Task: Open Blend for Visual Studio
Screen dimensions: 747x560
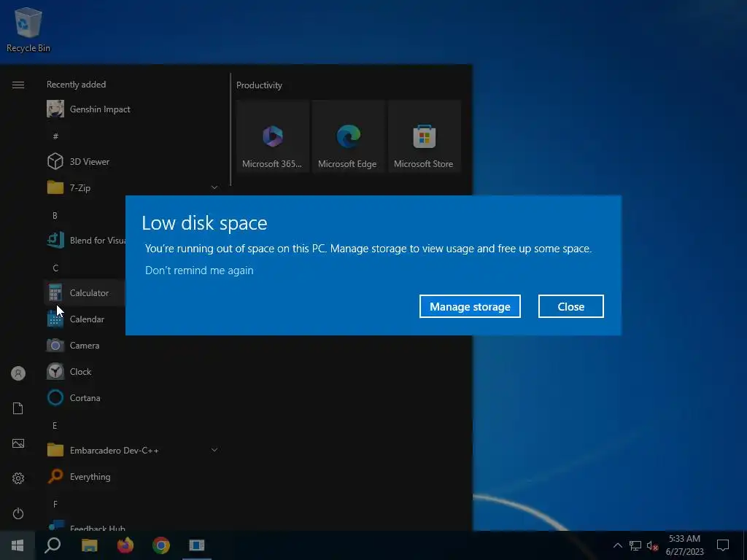Action: pyautogui.click(x=86, y=240)
